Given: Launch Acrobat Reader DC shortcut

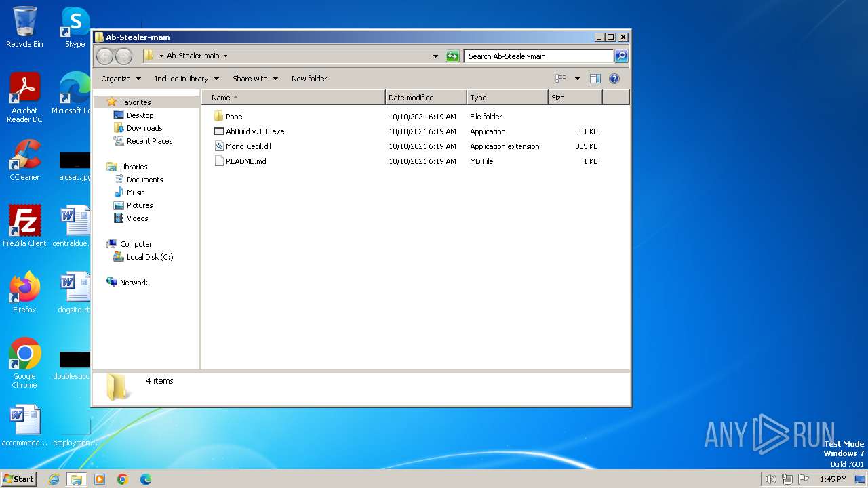Looking at the screenshot, I should pos(24,98).
